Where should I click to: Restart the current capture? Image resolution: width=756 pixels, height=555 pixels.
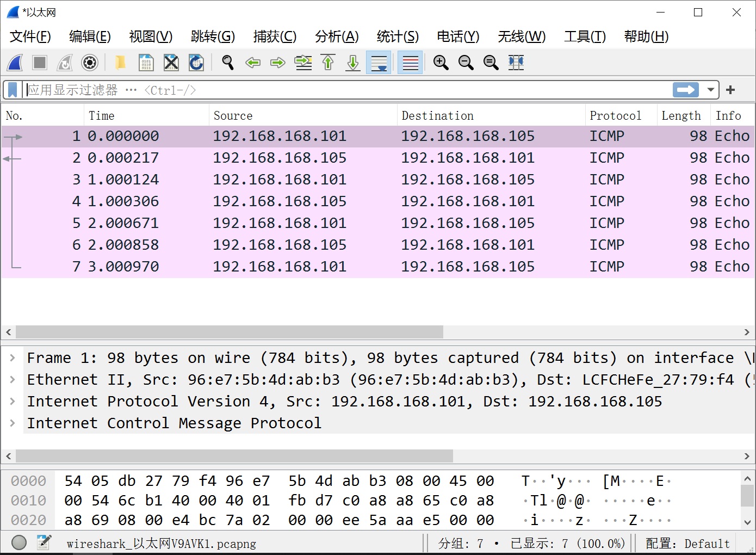(x=64, y=63)
